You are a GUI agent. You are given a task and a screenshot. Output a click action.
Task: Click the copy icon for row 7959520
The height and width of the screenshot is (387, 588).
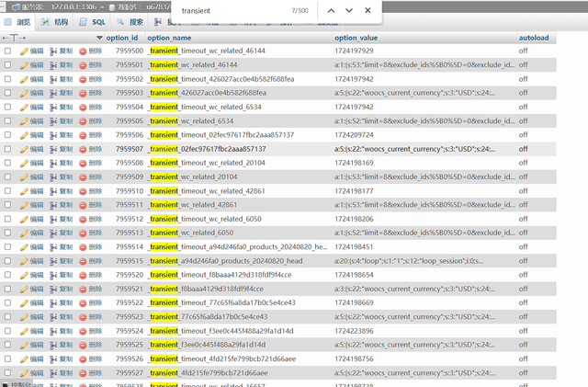click(x=53, y=276)
